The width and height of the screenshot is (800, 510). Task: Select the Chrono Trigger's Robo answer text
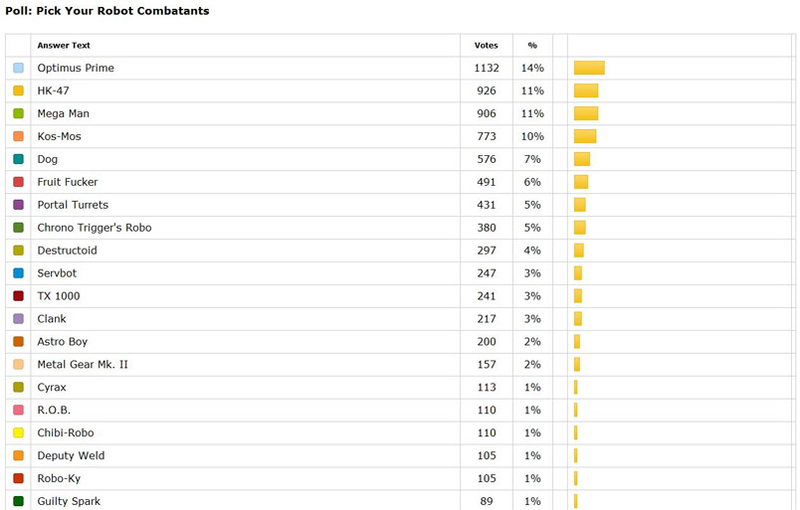tap(94, 227)
